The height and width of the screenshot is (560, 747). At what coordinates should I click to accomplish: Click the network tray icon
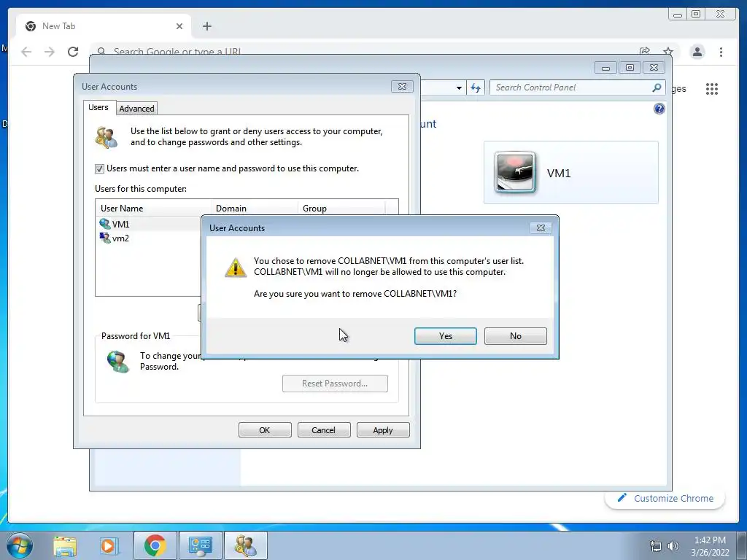(x=656, y=546)
